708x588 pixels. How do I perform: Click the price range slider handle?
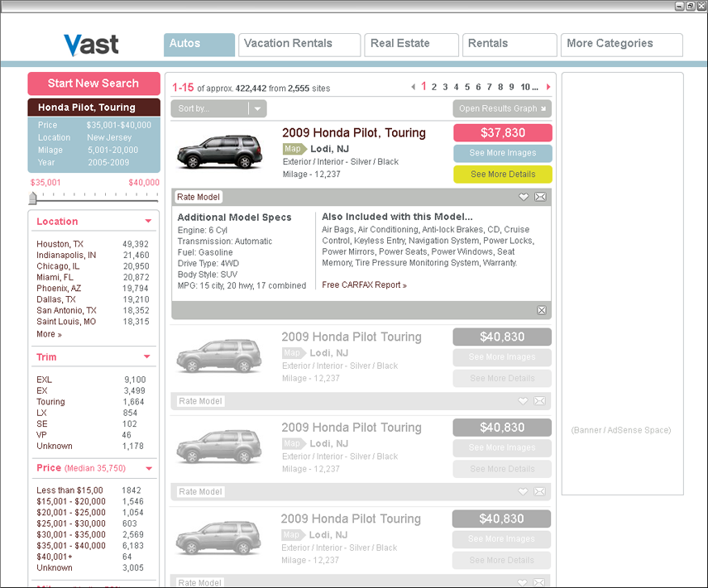(x=32, y=198)
